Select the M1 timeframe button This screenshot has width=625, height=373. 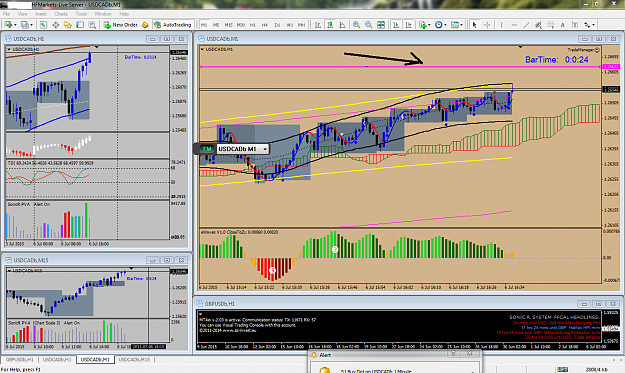(x=204, y=25)
